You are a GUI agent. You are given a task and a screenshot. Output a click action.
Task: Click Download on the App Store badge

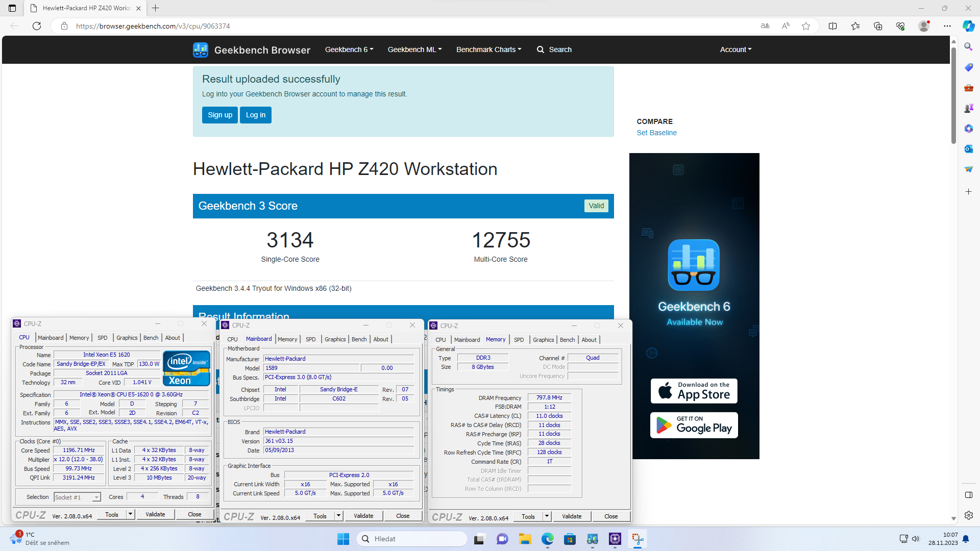[x=694, y=391]
